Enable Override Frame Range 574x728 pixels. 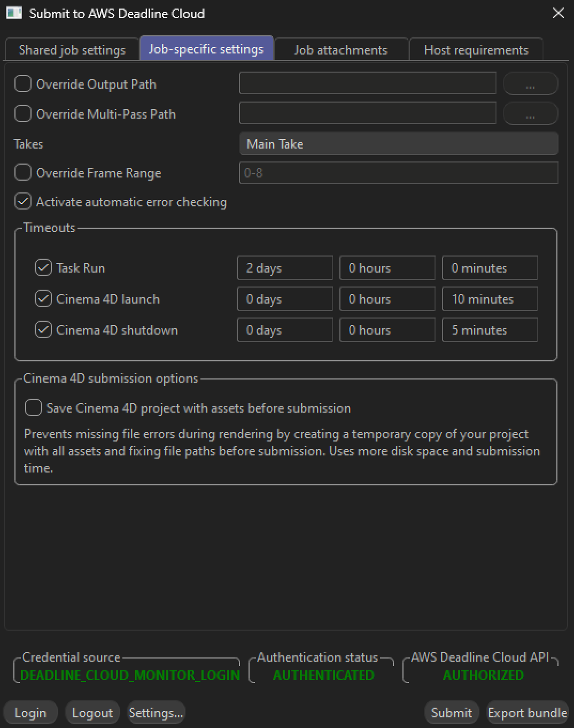pos(22,172)
